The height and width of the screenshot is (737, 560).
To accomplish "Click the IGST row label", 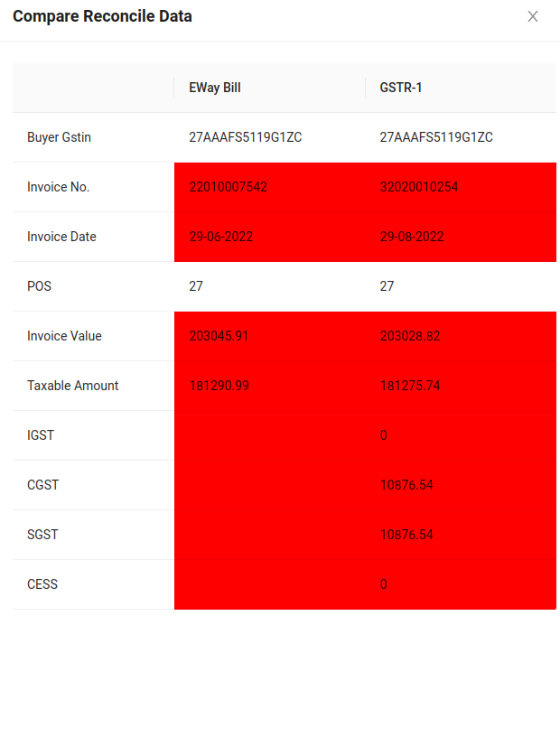I will tap(41, 435).
